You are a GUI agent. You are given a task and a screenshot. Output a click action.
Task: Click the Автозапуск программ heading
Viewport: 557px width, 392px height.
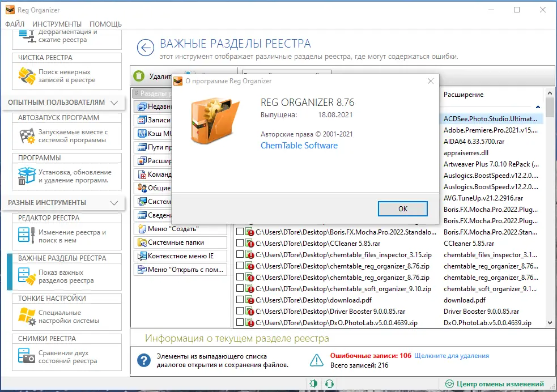point(58,117)
